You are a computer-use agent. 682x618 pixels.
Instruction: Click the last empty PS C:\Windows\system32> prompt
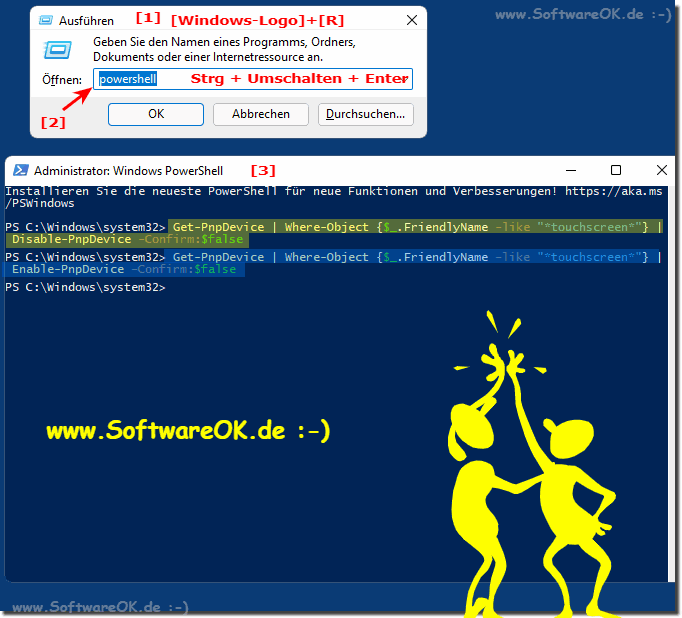[85, 287]
